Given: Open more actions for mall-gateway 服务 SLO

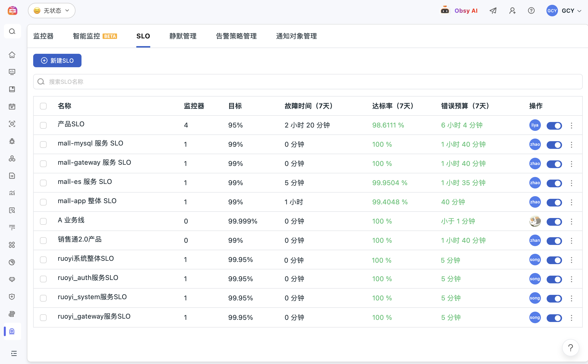Looking at the screenshot, I should click(571, 164).
